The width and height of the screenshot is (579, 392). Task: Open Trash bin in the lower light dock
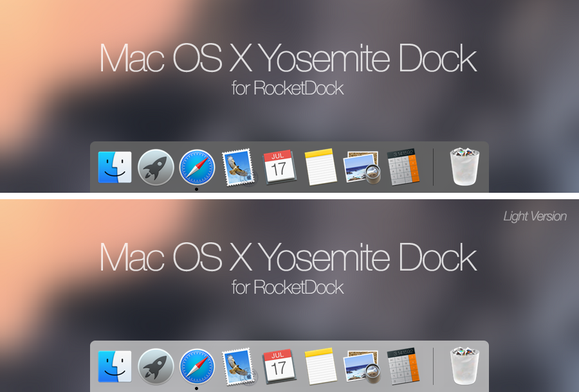pyautogui.click(x=464, y=366)
